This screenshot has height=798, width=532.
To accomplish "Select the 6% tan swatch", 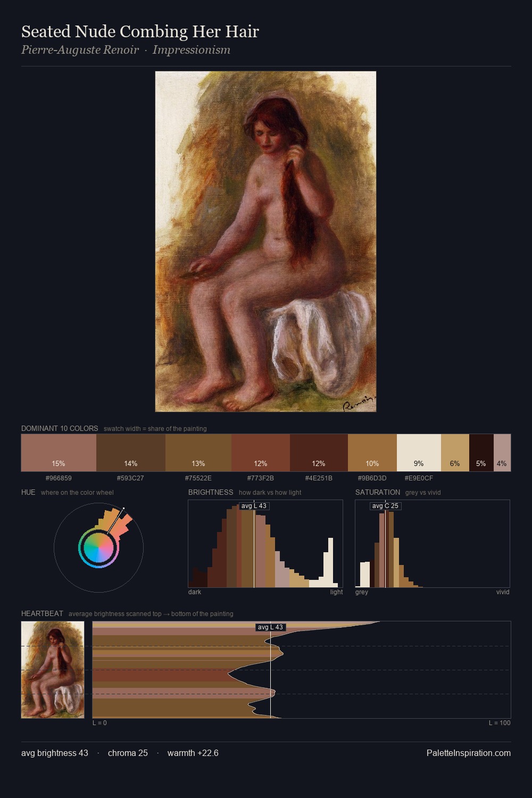I will tap(455, 453).
